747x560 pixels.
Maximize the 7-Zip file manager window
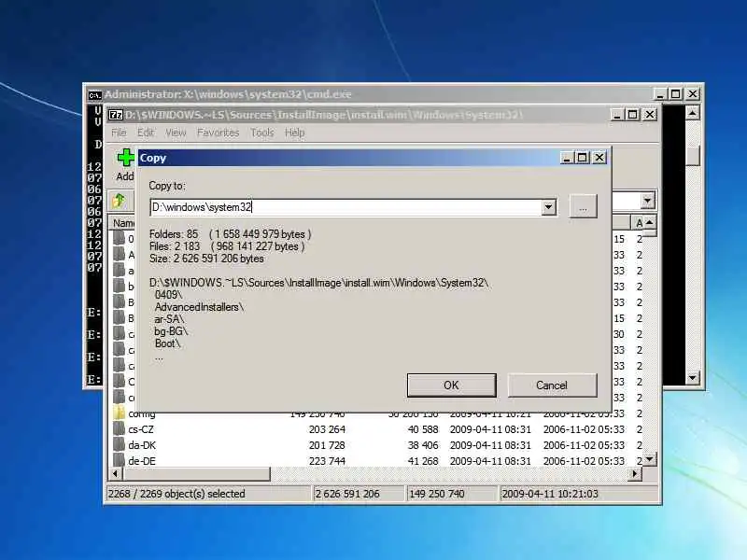tap(633, 115)
